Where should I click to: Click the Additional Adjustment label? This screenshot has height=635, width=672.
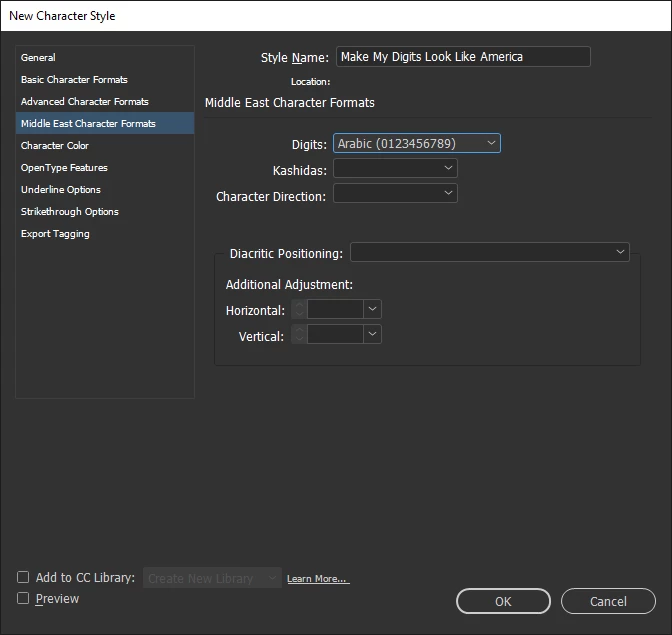click(289, 285)
